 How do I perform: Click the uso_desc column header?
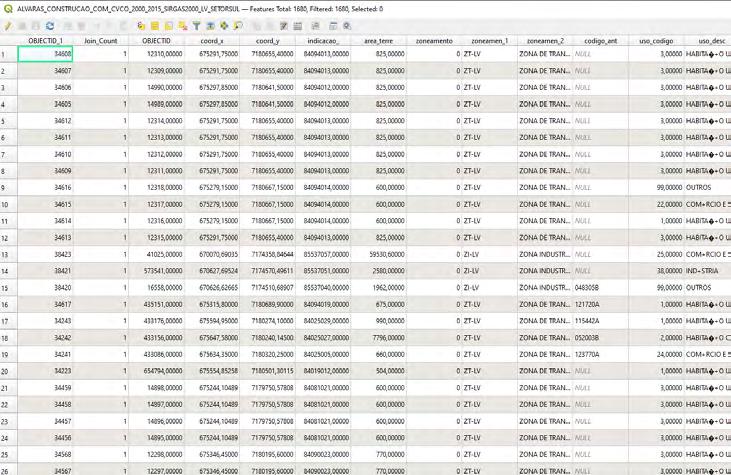coord(708,41)
